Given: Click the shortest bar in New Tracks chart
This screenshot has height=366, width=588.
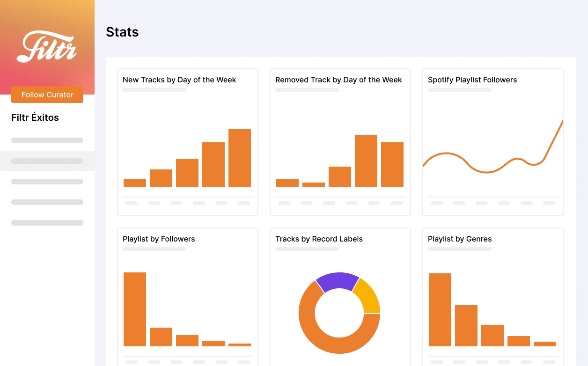Looking at the screenshot, I should (x=135, y=183).
